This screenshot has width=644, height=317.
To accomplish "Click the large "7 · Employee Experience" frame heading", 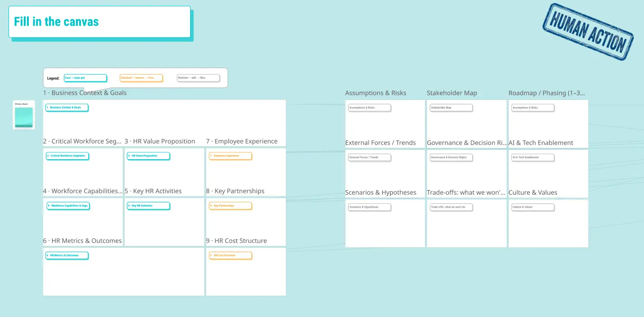I will pos(242,141).
